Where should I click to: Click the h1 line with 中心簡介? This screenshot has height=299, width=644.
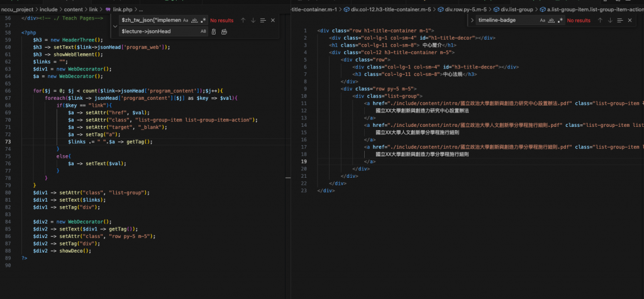pyautogui.click(x=392, y=45)
